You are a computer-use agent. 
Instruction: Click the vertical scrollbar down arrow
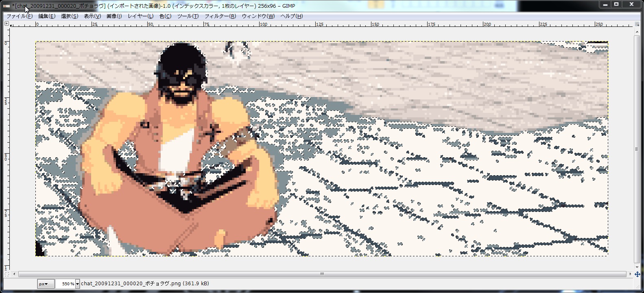tap(637, 267)
